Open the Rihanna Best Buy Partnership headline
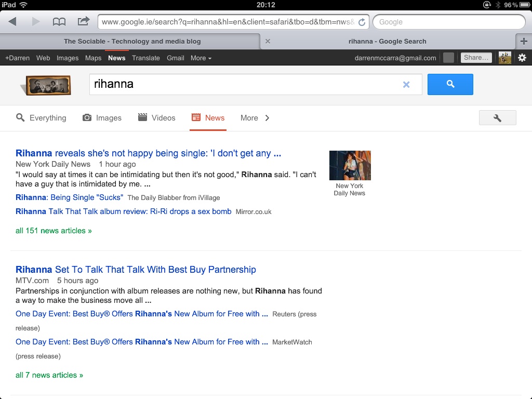The height and width of the screenshot is (399, 532). [x=136, y=270]
